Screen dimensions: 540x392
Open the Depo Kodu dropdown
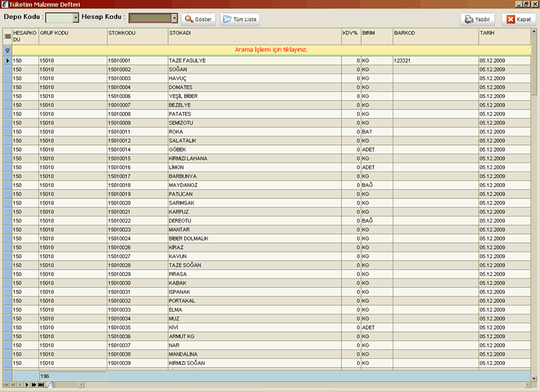(x=76, y=18)
